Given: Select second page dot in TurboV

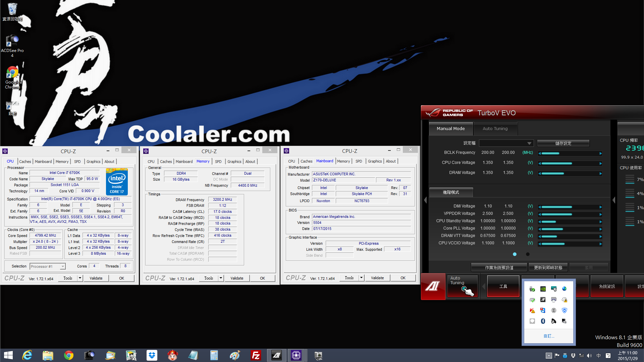Looking at the screenshot, I should pyautogui.click(x=528, y=254).
